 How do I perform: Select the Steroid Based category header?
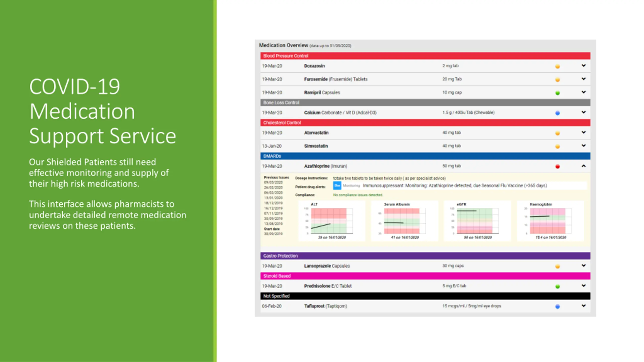(425, 276)
